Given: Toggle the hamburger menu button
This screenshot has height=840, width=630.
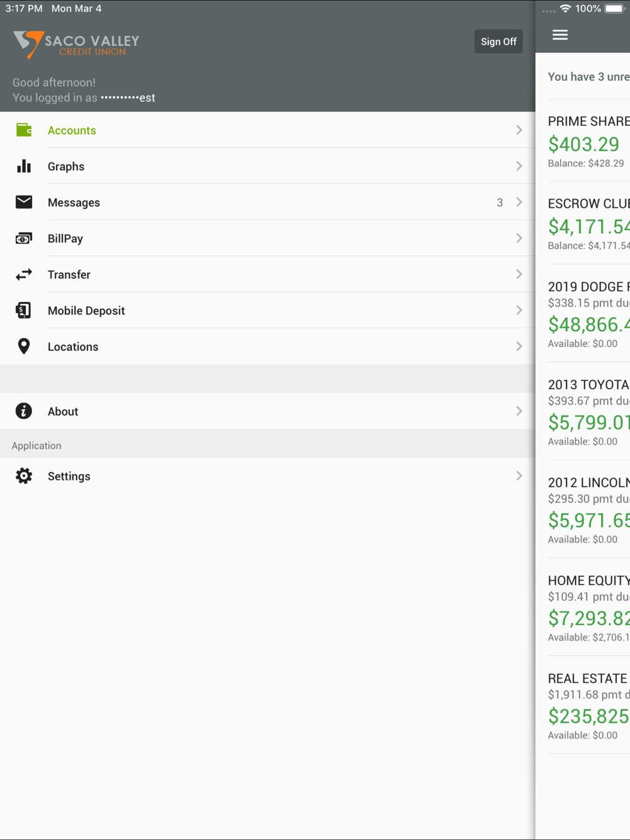Looking at the screenshot, I should pyautogui.click(x=560, y=35).
